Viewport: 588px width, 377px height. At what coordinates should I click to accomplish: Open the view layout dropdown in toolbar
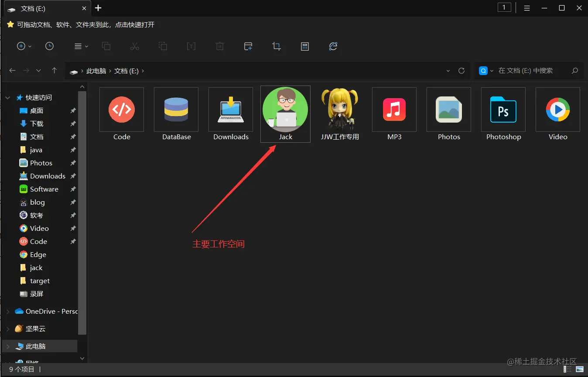pos(81,46)
